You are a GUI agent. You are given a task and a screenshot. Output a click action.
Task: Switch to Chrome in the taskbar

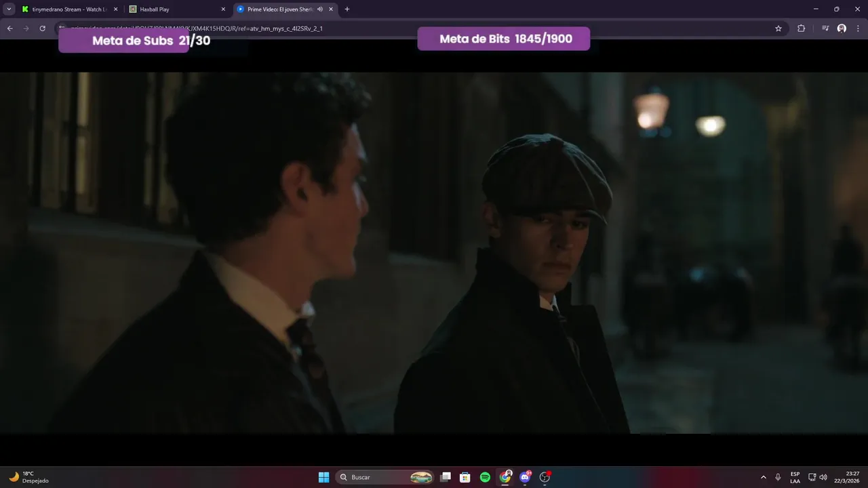click(x=505, y=477)
